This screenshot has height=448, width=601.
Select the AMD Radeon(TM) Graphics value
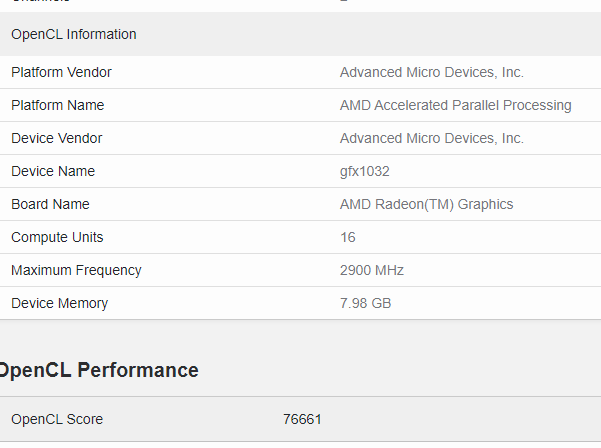(426, 204)
